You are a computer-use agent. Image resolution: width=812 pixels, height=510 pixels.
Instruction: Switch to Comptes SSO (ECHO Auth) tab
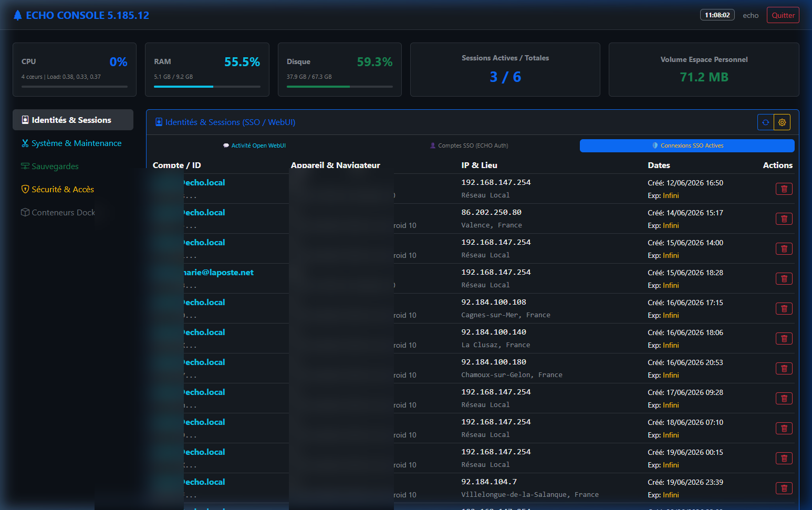click(x=469, y=145)
